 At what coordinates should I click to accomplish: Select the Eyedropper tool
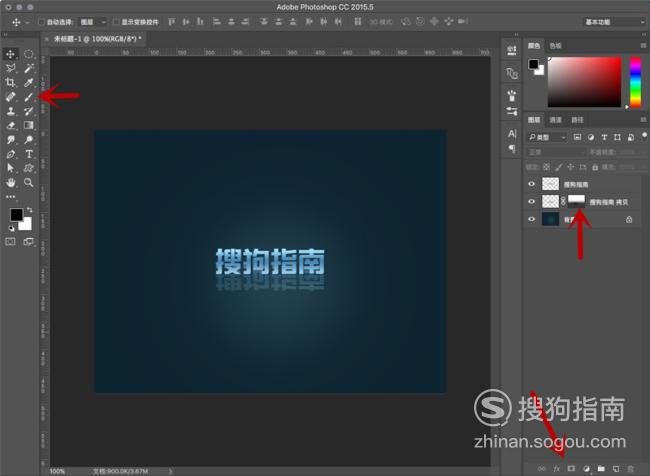[x=29, y=83]
